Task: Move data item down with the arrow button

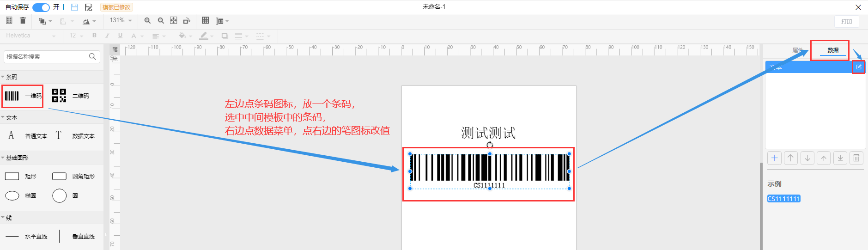Action: pyautogui.click(x=807, y=158)
